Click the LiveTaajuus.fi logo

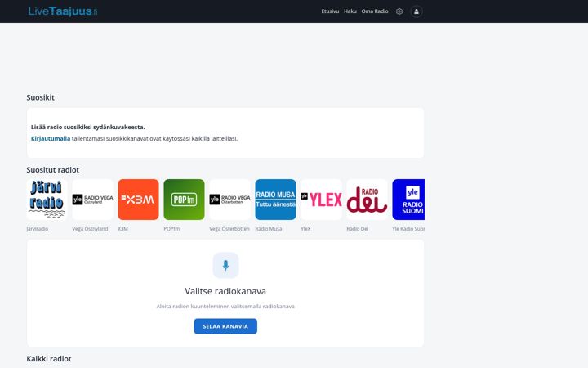(x=63, y=11)
